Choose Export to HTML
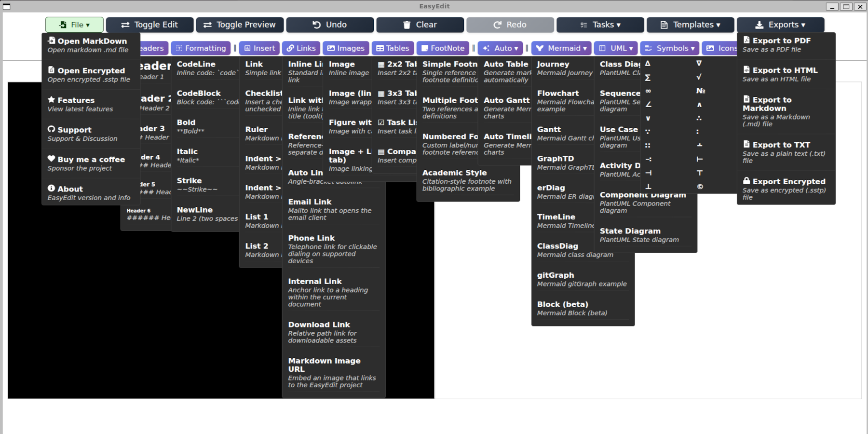 click(786, 74)
